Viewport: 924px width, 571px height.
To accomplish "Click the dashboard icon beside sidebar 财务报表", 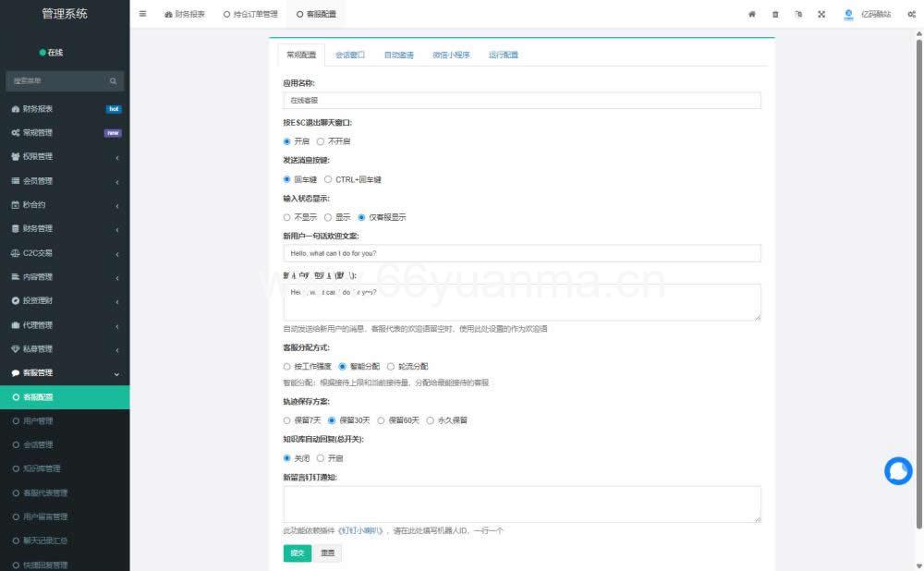I will coord(16,109).
